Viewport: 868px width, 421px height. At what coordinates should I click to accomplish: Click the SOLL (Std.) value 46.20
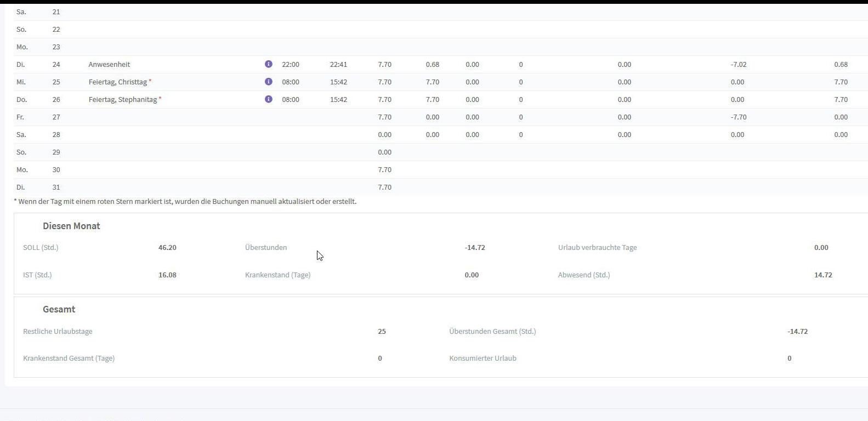tap(167, 247)
